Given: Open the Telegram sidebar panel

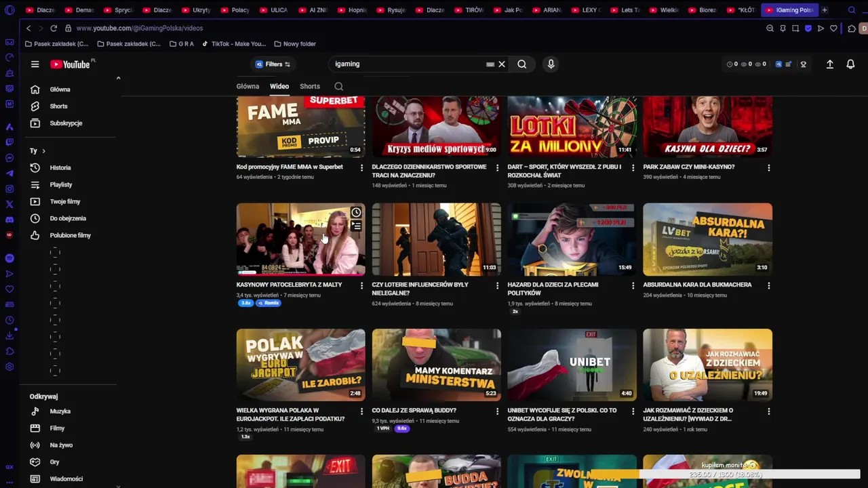Looking at the screenshot, I should (x=9, y=174).
